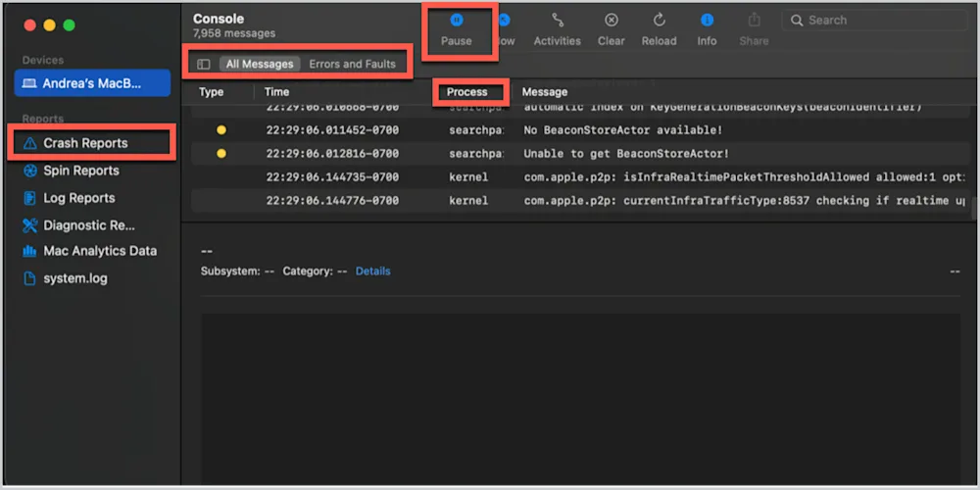Click the green zoom window button
Viewport: 980px width, 490px height.
pos(69,25)
